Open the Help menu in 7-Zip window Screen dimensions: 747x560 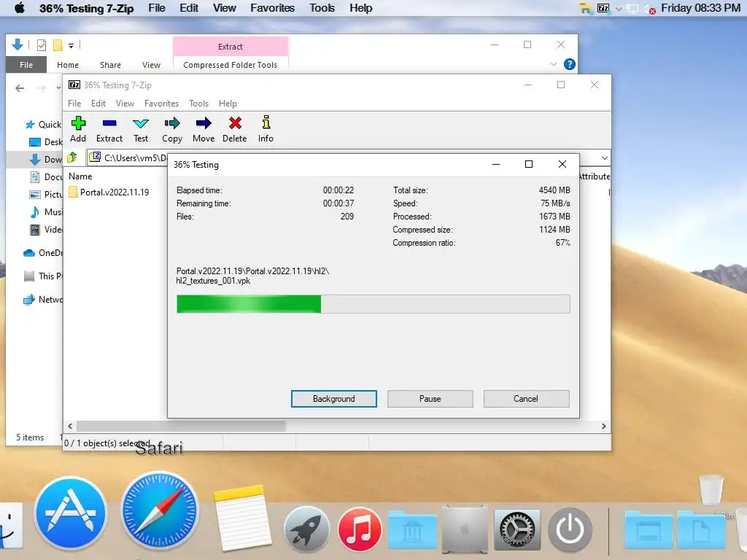pyautogui.click(x=228, y=104)
